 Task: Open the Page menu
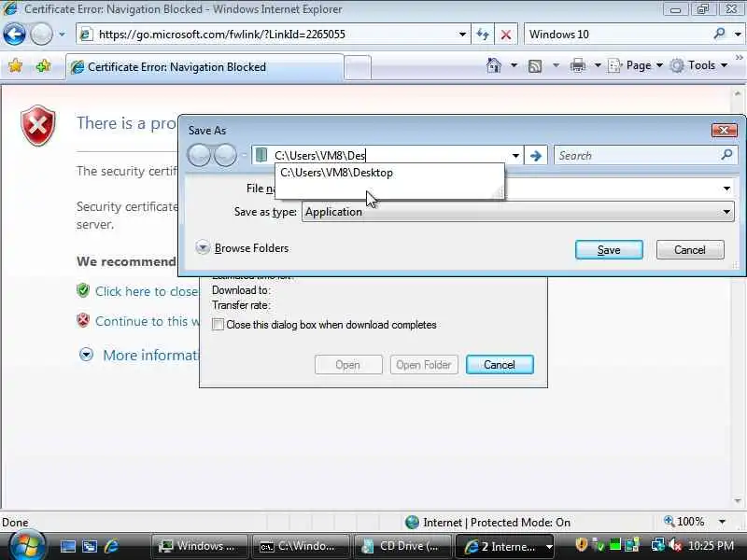click(x=636, y=65)
